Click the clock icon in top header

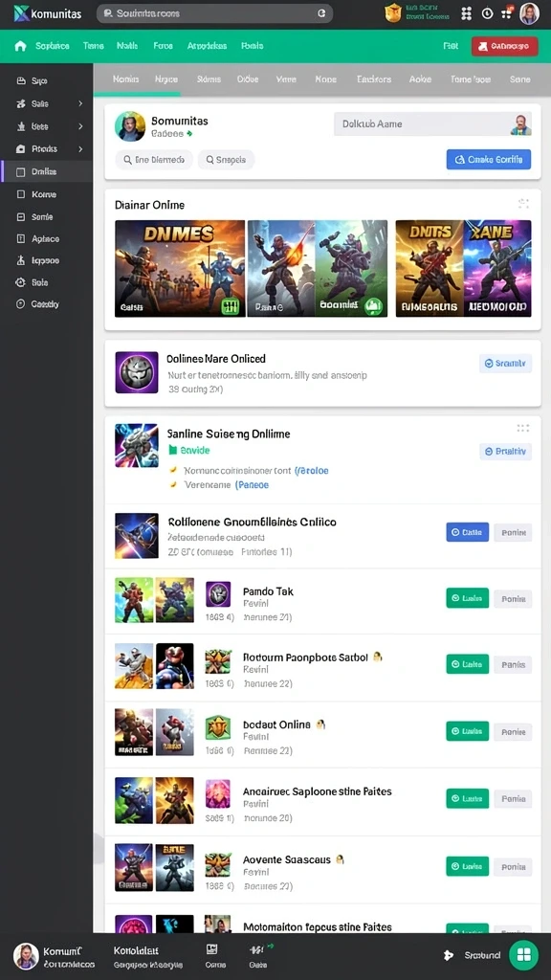click(487, 13)
